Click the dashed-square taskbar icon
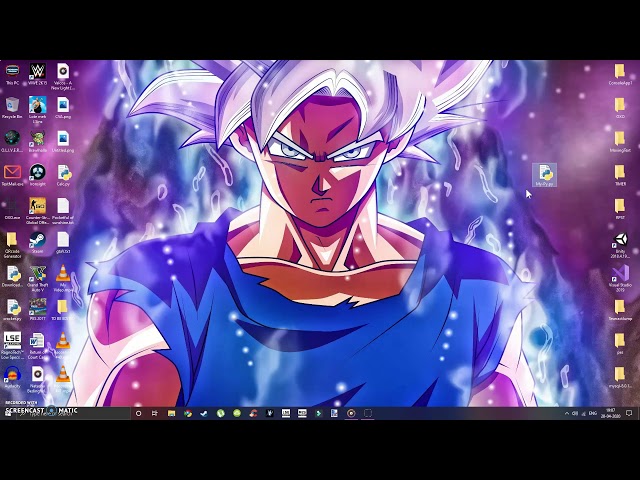This screenshot has width=640, height=480. (368, 413)
